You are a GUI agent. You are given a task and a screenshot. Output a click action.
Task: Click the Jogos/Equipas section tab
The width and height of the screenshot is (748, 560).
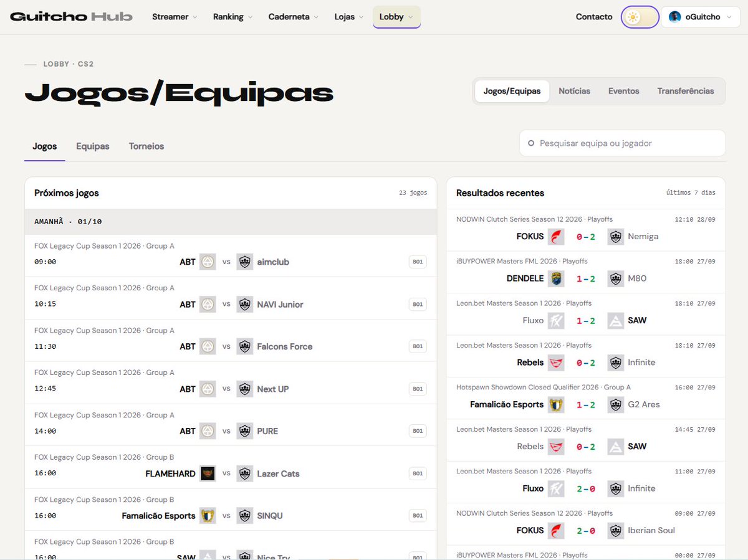512,91
